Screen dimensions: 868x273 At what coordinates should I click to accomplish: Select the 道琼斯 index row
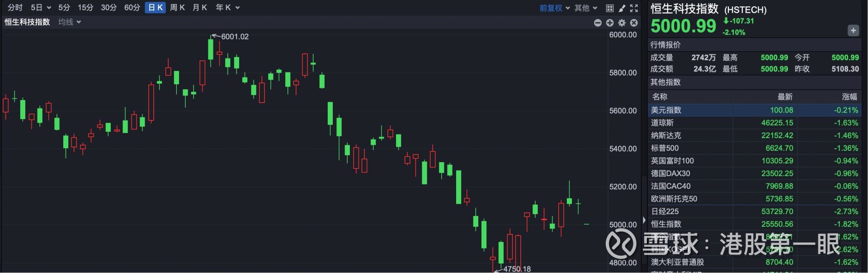(755, 123)
